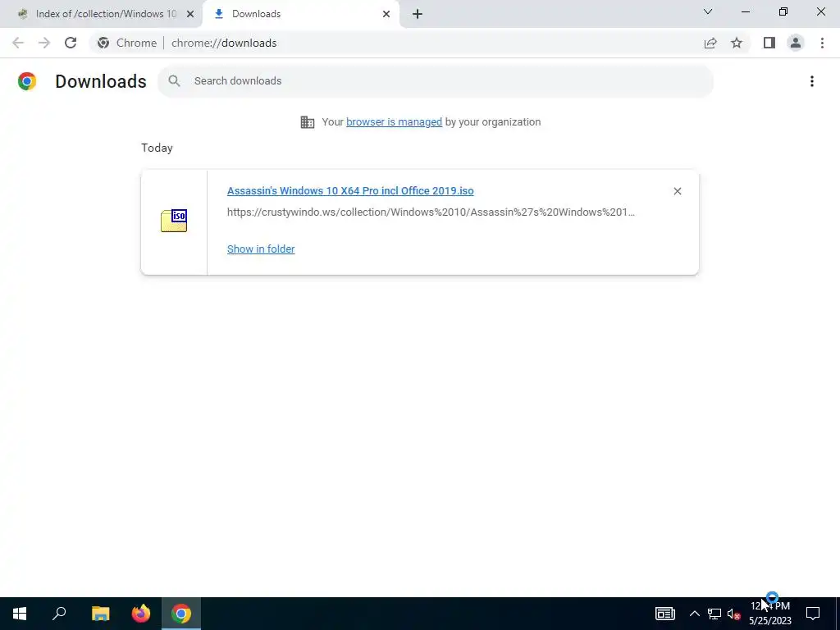
Task: Remove the Assassin's Windows 10 download entry
Action: (678, 191)
